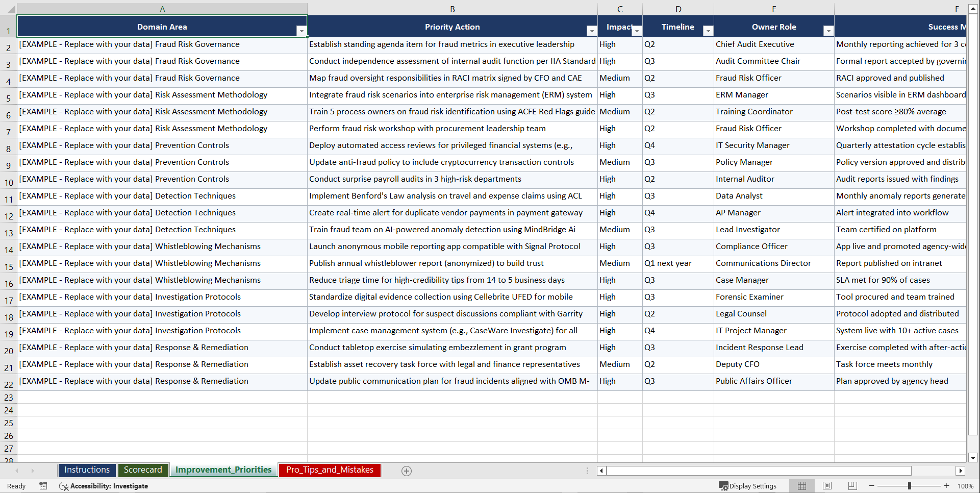The image size is (980, 493).
Task: Click the Select All corner triangle
Action: (11, 9)
